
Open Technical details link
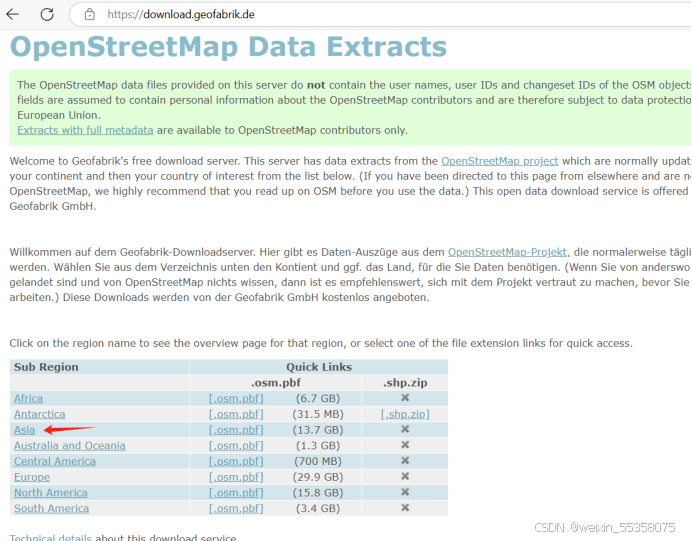click(50, 537)
